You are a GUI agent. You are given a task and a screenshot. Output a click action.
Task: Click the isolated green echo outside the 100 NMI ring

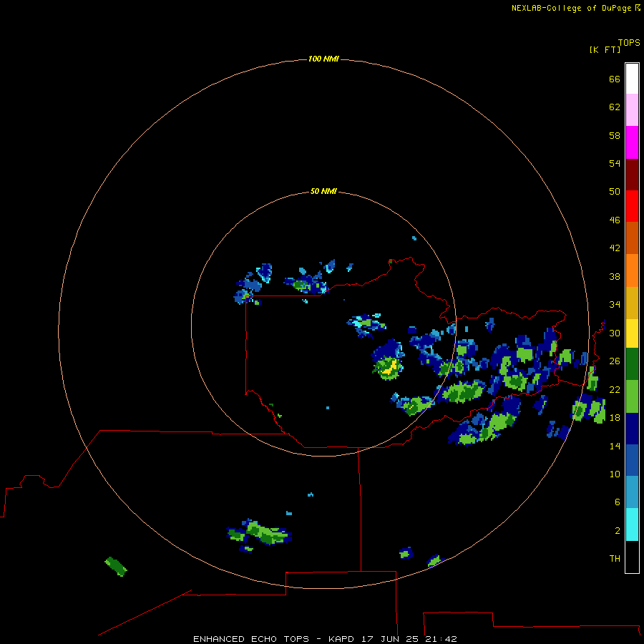point(116,567)
